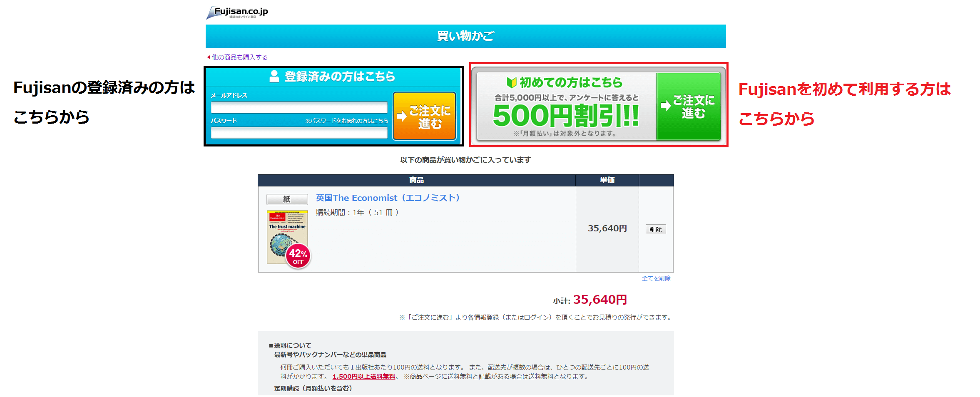The width and height of the screenshot is (980, 397).
Task: Open 他の商品も購入する to continue shopping
Action: pos(239,57)
